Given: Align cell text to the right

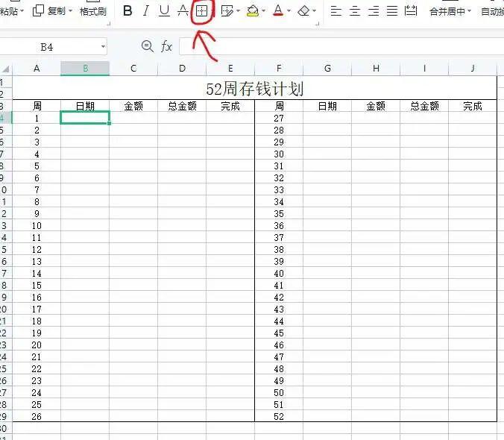Looking at the screenshot, I should 374,11.
